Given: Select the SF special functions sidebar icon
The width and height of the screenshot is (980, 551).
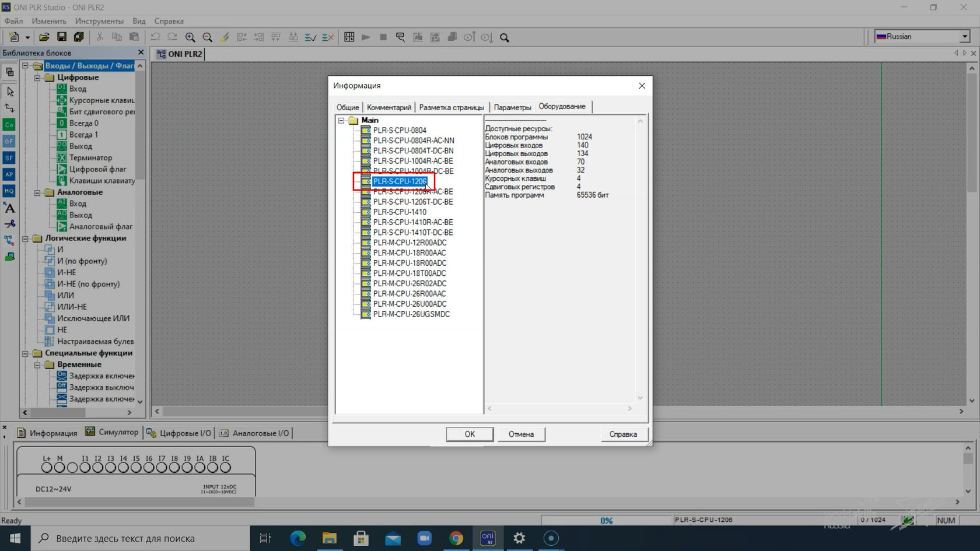Looking at the screenshot, I should (x=9, y=157).
